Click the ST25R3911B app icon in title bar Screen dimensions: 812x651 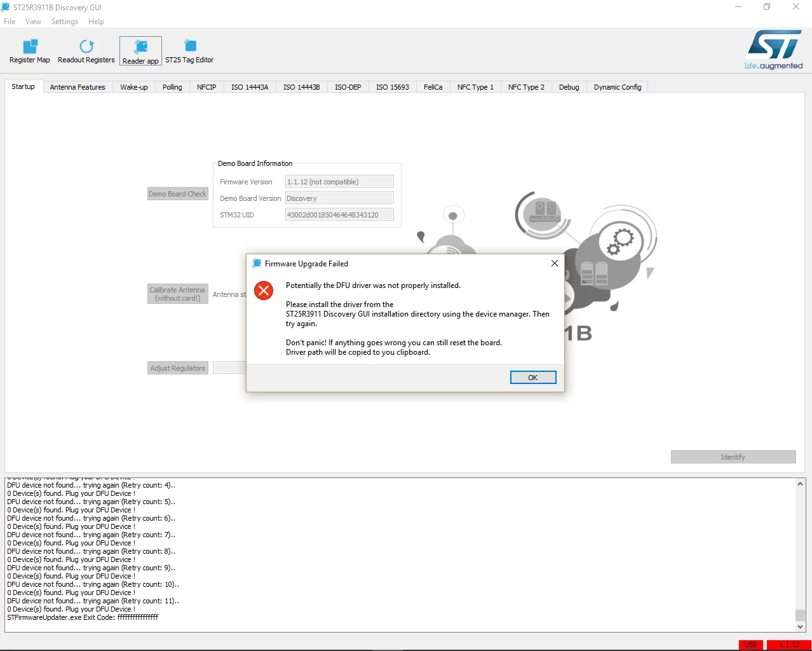point(6,7)
